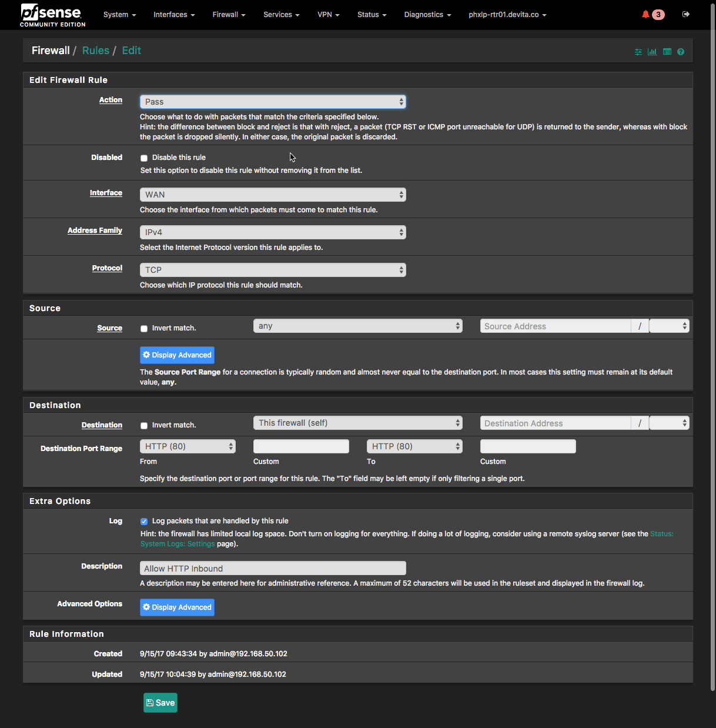Open the Firewall menu in navbar
716x728 pixels.
coord(229,15)
